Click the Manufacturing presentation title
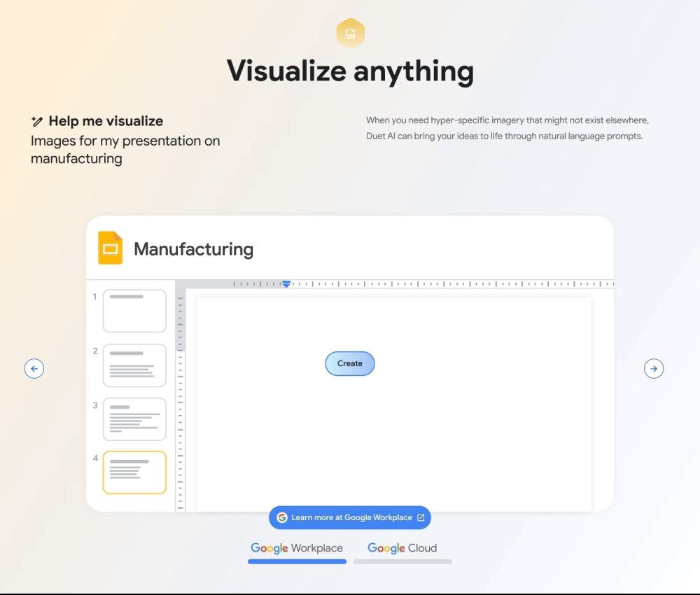This screenshot has height=595, width=700. coord(194,249)
